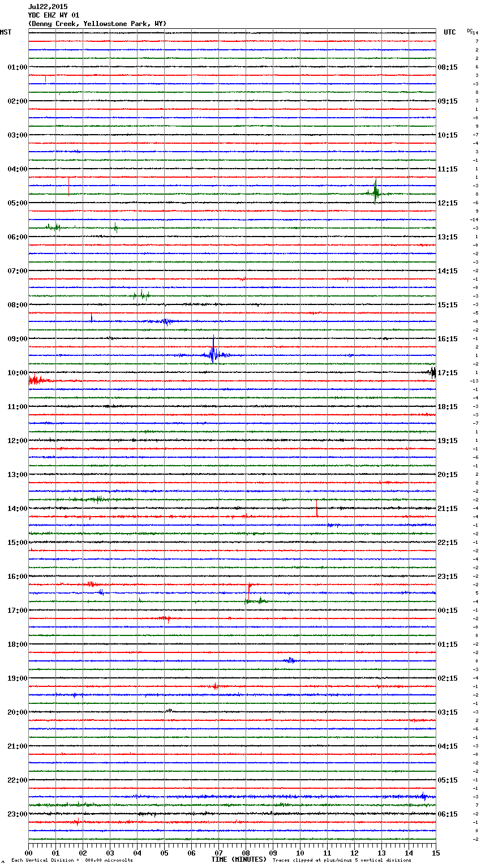Click the 16:15 UTC time label
Viewport: 481px width, 868px height.
[448, 339]
